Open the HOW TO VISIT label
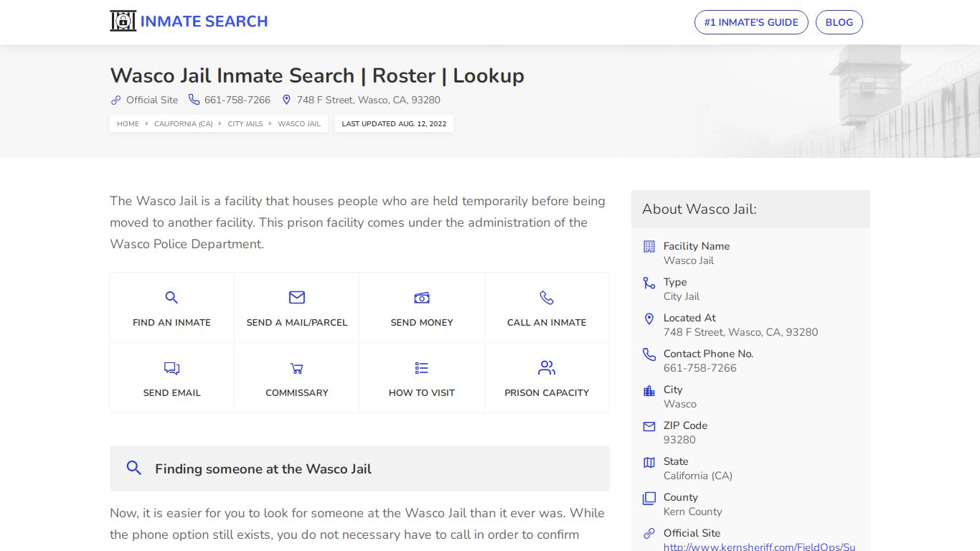980x551 pixels. point(422,392)
